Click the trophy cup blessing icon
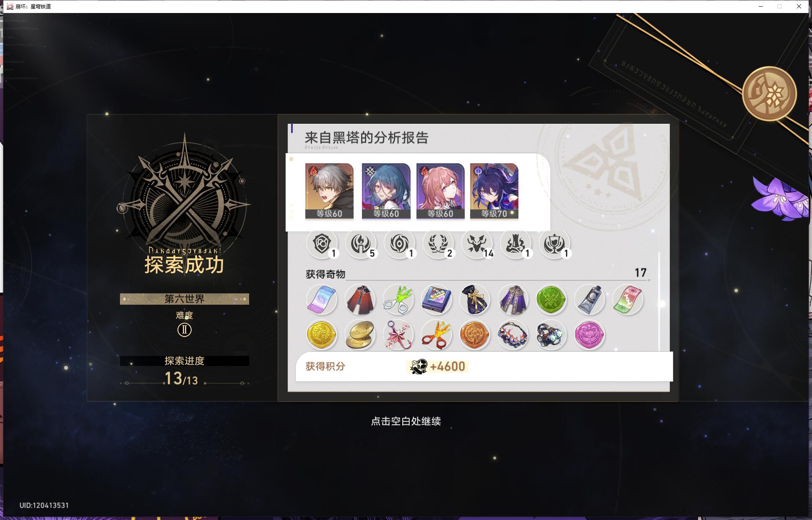812x520 pixels. coord(554,244)
